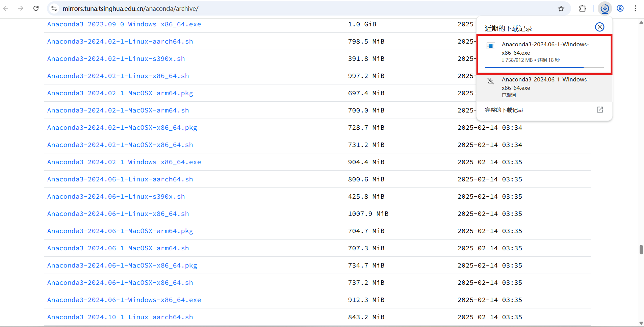Click the scrollbar up arrow

[x=641, y=22]
